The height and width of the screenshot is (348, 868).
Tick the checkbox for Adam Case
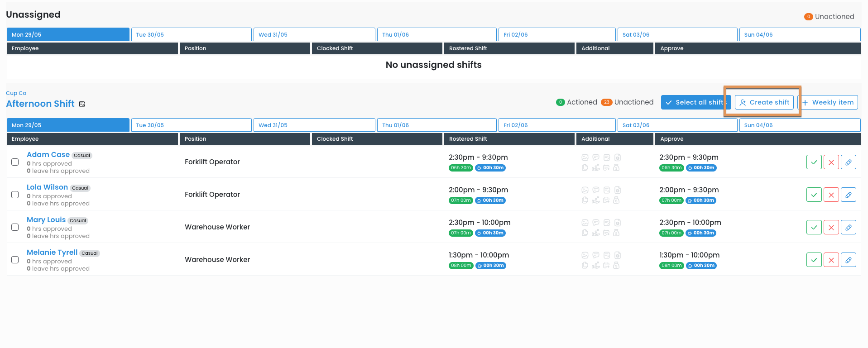click(15, 162)
